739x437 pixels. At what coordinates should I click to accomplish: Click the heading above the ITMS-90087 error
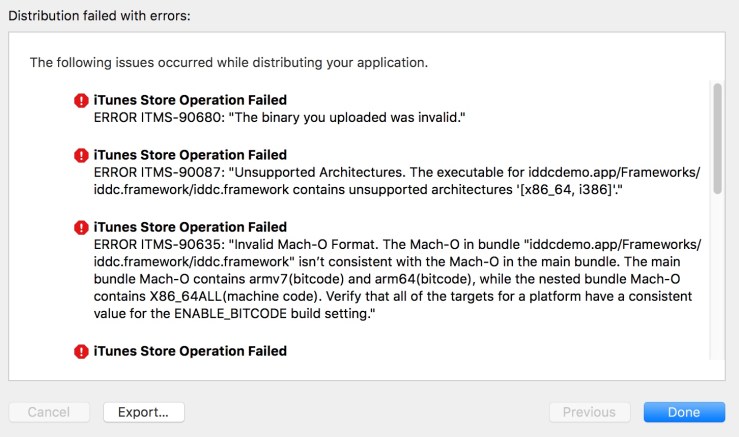click(x=190, y=155)
